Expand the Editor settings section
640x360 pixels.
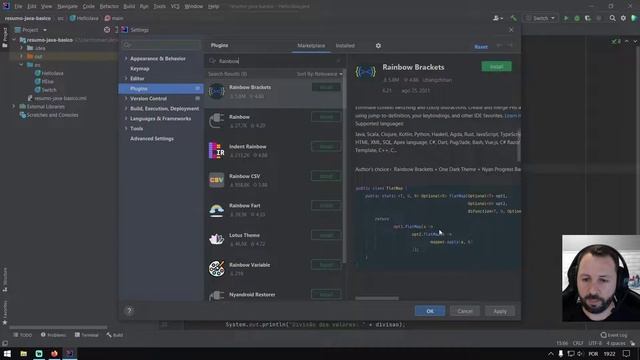[126, 78]
